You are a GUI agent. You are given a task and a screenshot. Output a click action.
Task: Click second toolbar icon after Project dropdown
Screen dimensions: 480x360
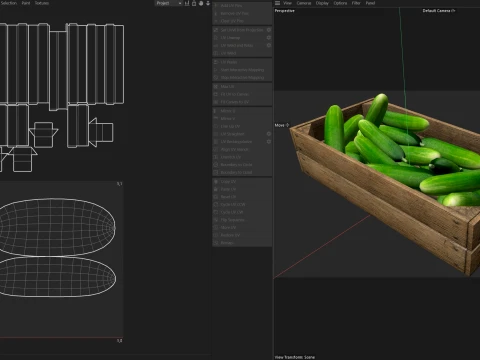coord(194,3)
